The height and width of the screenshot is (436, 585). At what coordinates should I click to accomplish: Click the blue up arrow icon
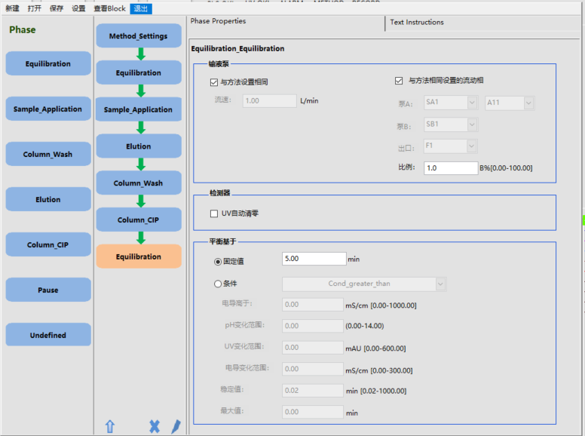110,426
